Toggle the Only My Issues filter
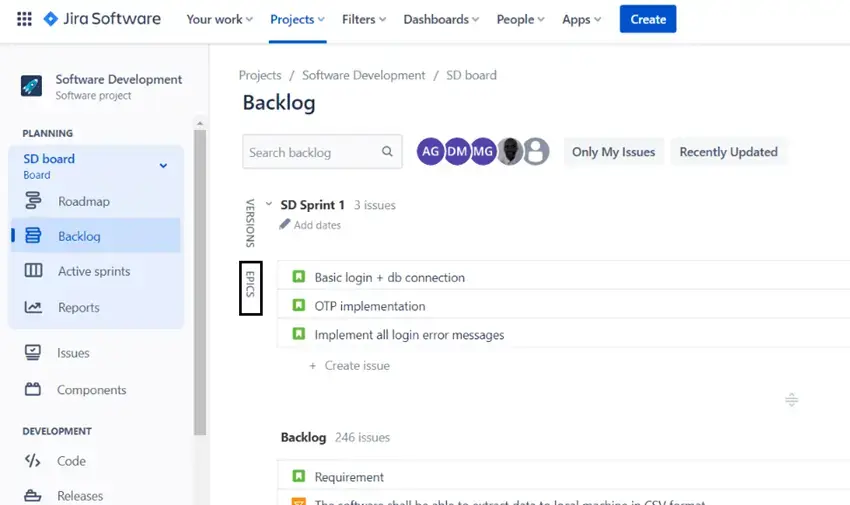 (x=613, y=152)
